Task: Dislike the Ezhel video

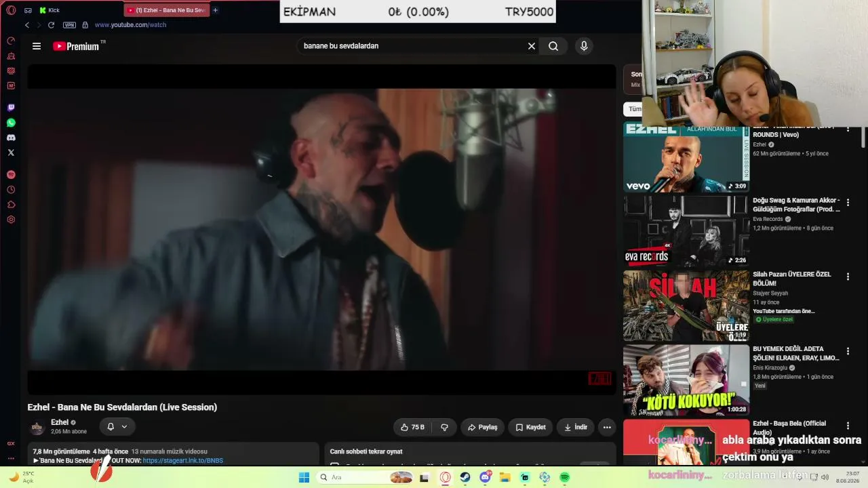Action: pos(445,427)
